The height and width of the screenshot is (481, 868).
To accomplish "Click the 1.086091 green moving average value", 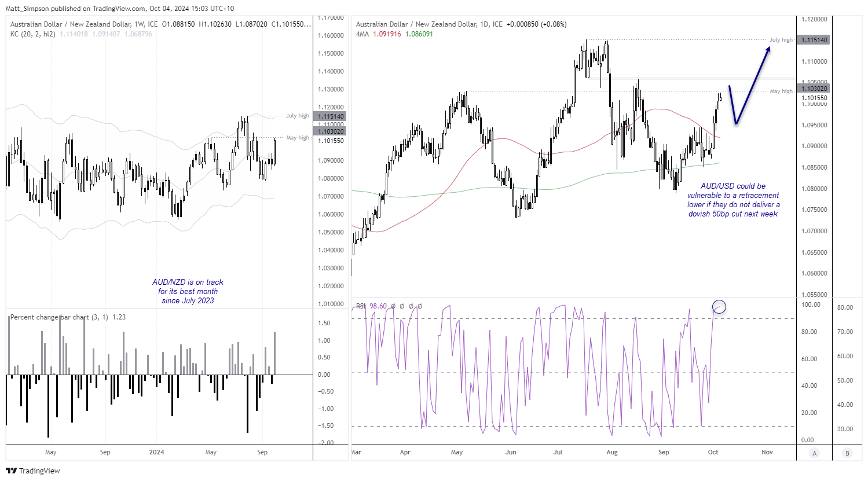I will [x=419, y=34].
